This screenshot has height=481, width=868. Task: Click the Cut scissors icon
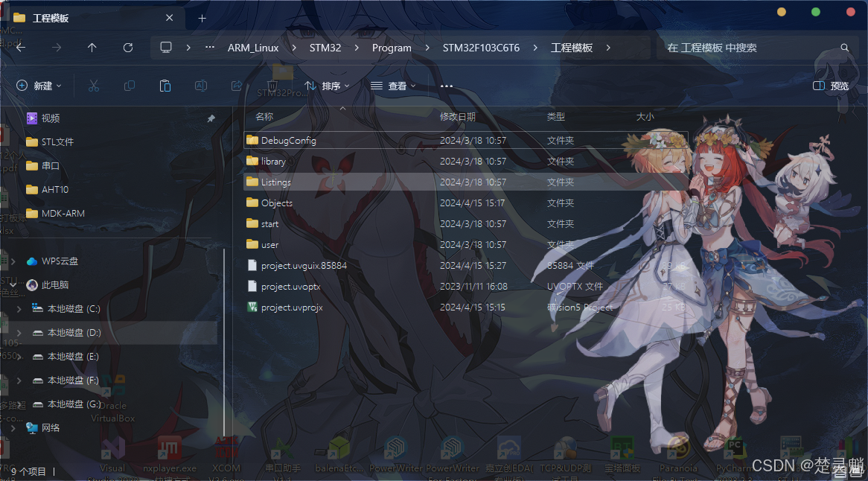point(94,86)
